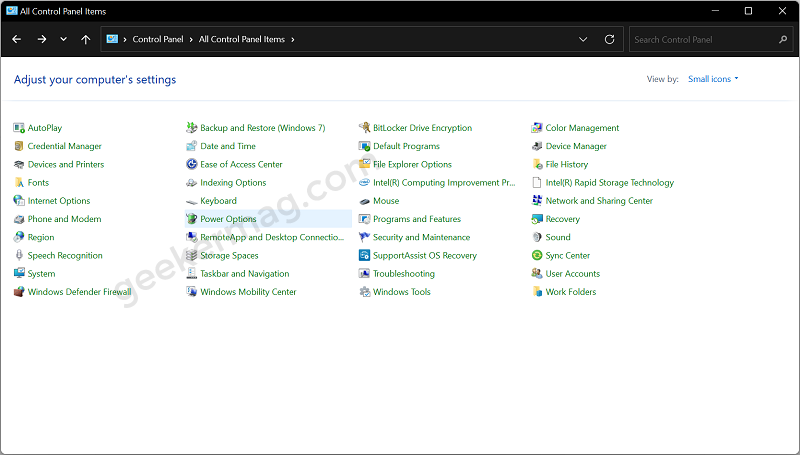
Task: Click the Phone and Modem icon
Action: (19, 219)
